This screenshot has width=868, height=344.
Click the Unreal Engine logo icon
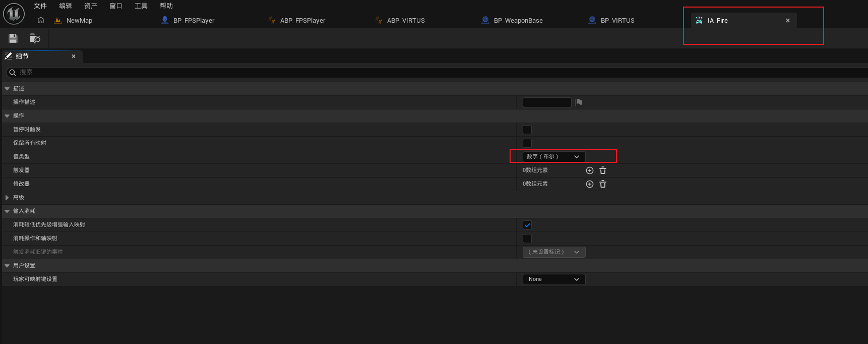point(14,14)
